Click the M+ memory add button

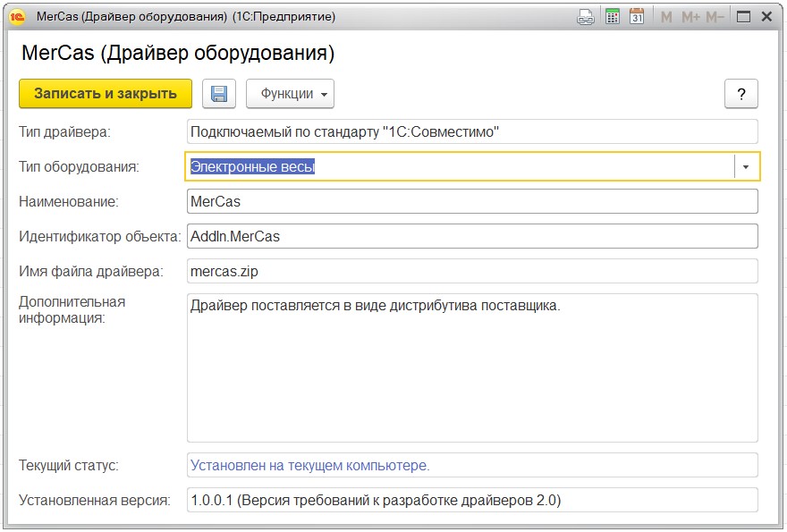tap(690, 16)
